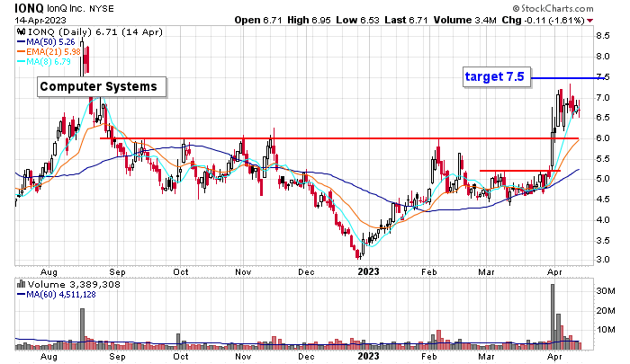Image resolution: width=630 pixels, height=364 pixels.
Task: Click the 'Volume 3.4M' header value
Action: click(x=464, y=20)
